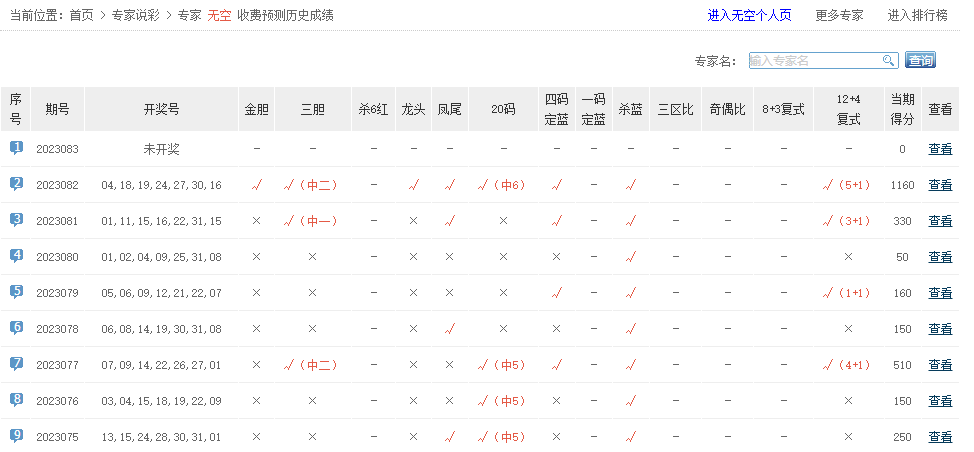This screenshot has width=974, height=452.
Task: View details for issue 2023083
Action: click(940, 149)
